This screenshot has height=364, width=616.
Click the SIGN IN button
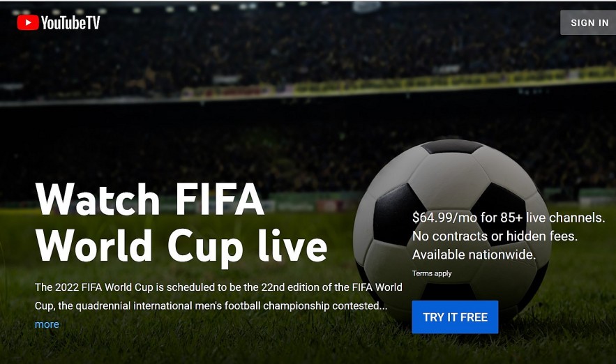coord(589,23)
